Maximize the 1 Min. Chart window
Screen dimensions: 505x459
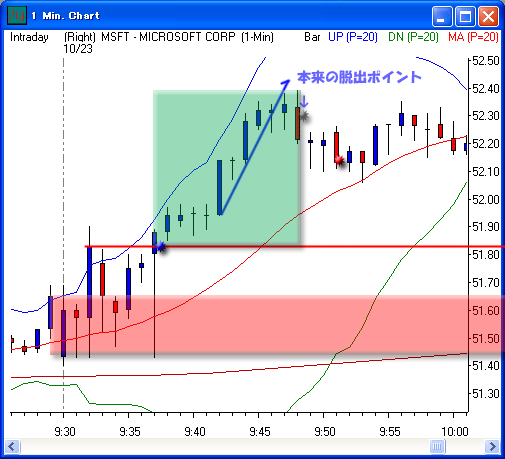pyautogui.click(x=465, y=16)
